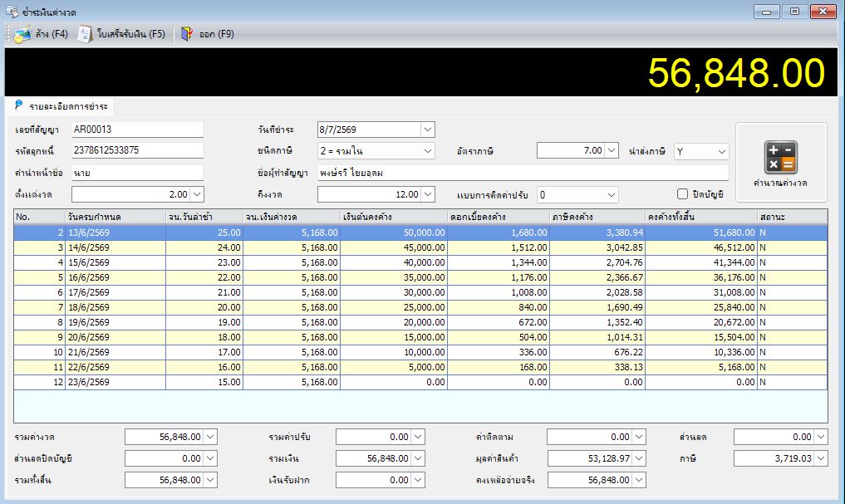Open the อัตราภาษี 7.00 dropdown arrow
The image size is (845, 504).
tap(612, 151)
